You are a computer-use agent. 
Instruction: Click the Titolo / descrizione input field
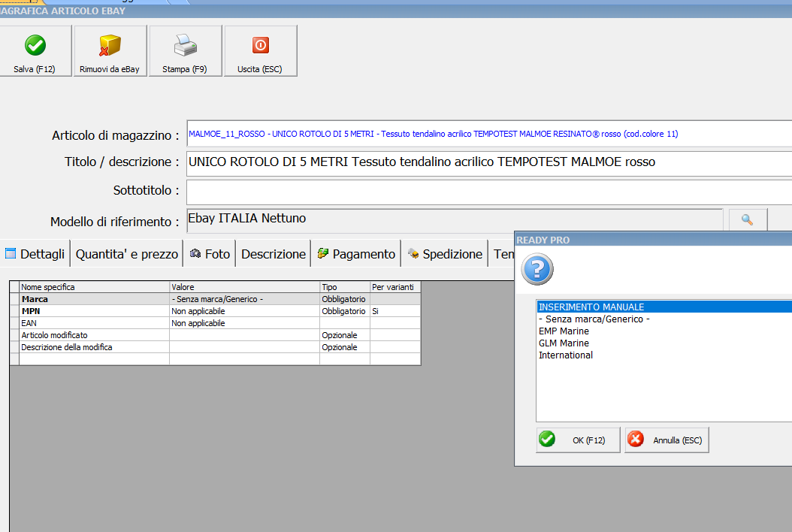(489, 163)
